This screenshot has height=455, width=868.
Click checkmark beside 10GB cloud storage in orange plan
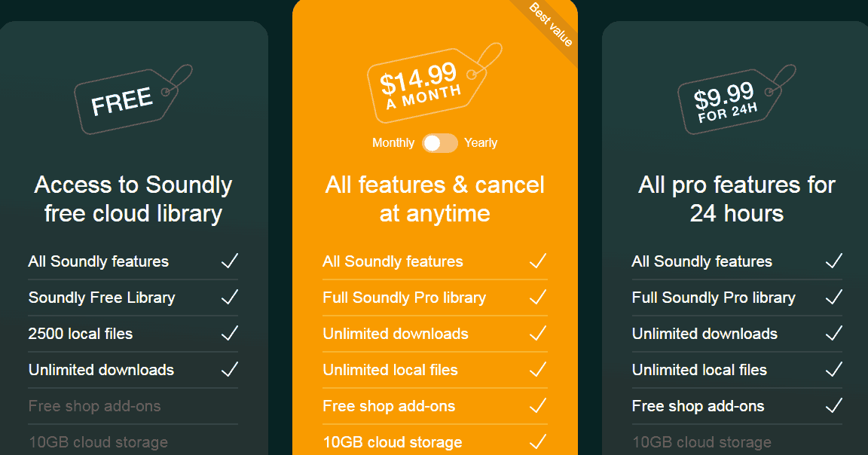point(538,441)
